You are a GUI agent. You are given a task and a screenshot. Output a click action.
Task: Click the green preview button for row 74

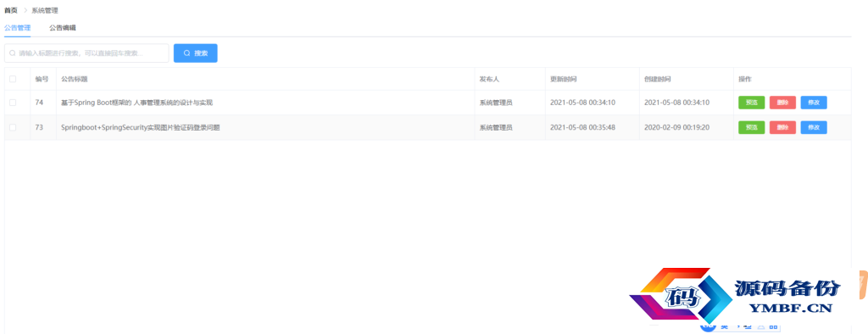click(752, 103)
